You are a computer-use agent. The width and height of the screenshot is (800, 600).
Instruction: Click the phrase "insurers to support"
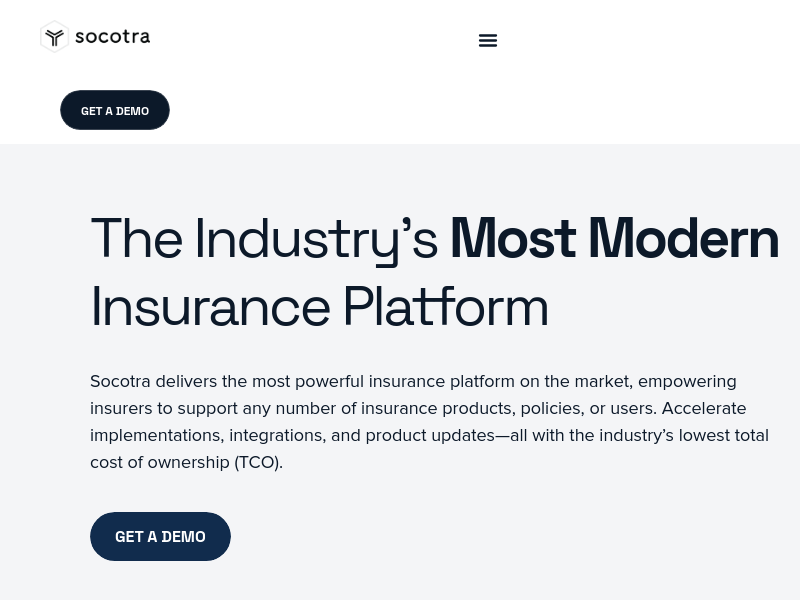pyautogui.click(x=160, y=408)
